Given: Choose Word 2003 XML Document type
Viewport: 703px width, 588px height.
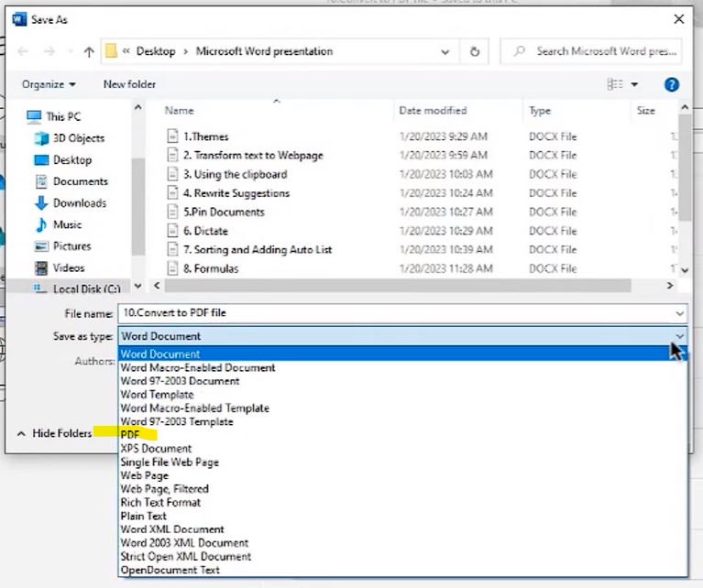Looking at the screenshot, I should (x=402, y=543).
